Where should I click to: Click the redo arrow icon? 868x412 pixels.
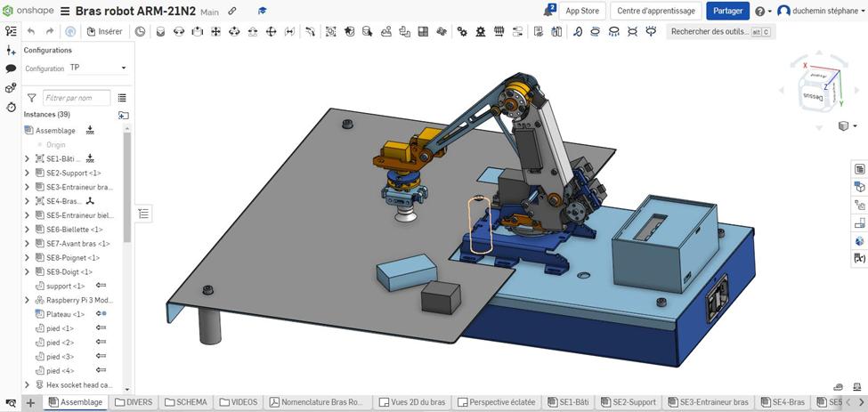click(x=51, y=31)
